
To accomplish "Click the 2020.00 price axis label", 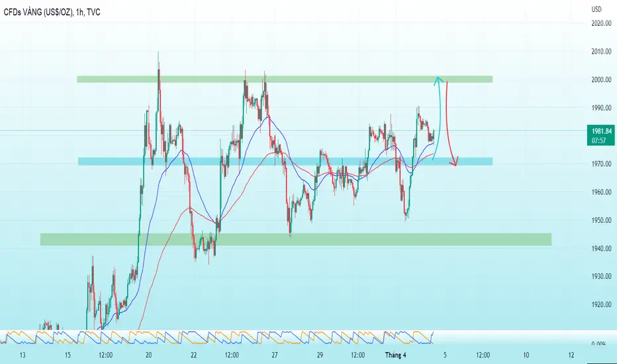I will click(601, 23).
